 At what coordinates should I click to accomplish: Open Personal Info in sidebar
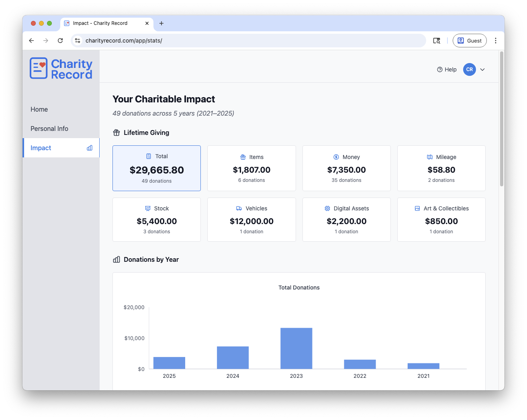[x=49, y=128]
